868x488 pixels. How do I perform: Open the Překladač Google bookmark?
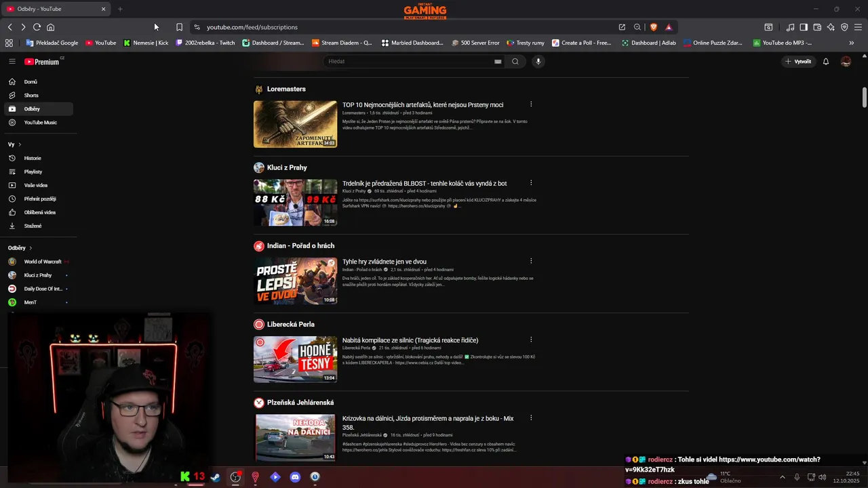[52, 43]
